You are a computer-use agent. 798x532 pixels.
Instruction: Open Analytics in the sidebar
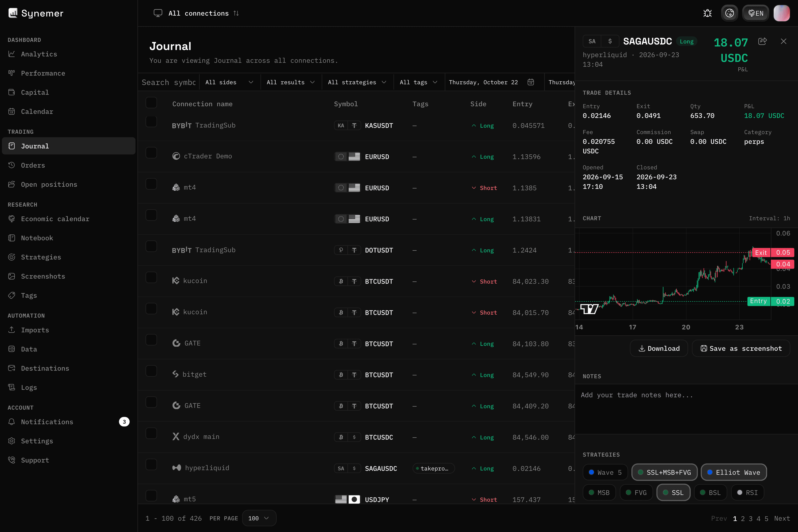pyautogui.click(x=69, y=54)
